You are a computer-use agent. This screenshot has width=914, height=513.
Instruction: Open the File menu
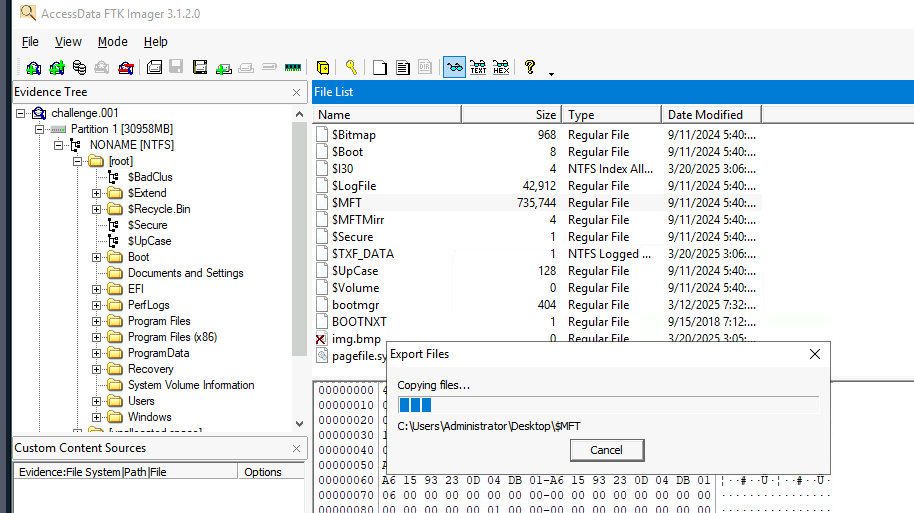(30, 42)
